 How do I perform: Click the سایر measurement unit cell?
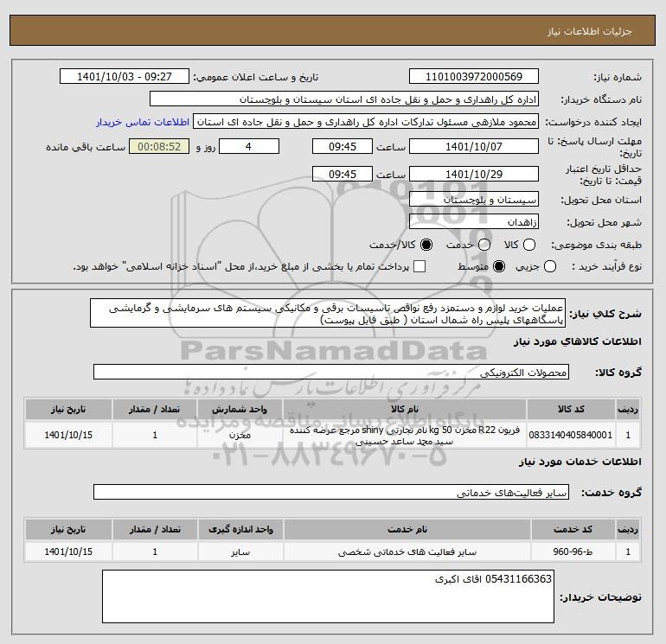pyautogui.click(x=240, y=552)
